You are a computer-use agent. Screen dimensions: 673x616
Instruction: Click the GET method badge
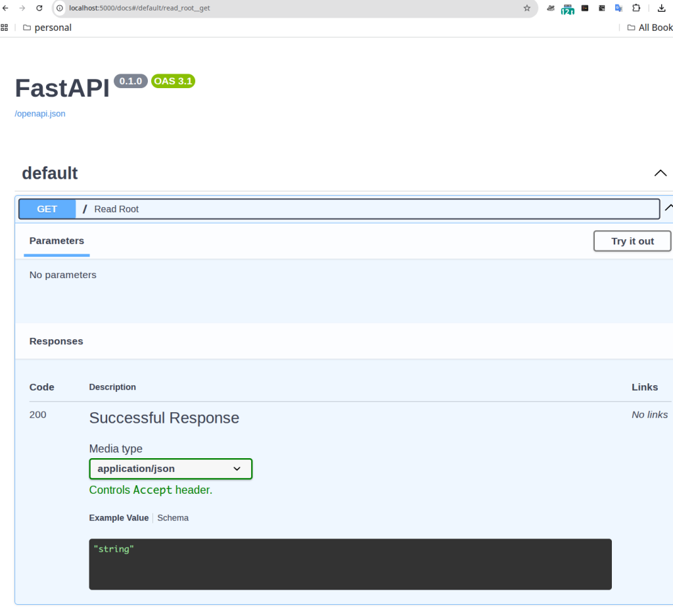coord(47,209)
